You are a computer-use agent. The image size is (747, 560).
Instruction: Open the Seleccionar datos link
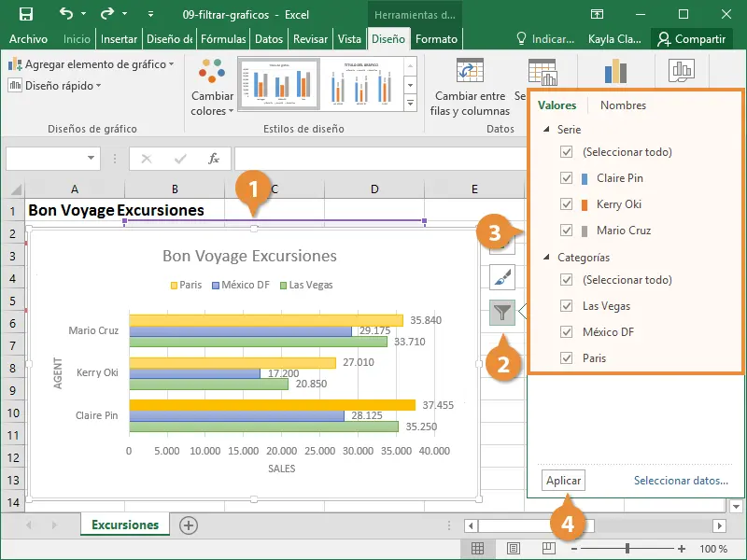(x=680, y=481)
